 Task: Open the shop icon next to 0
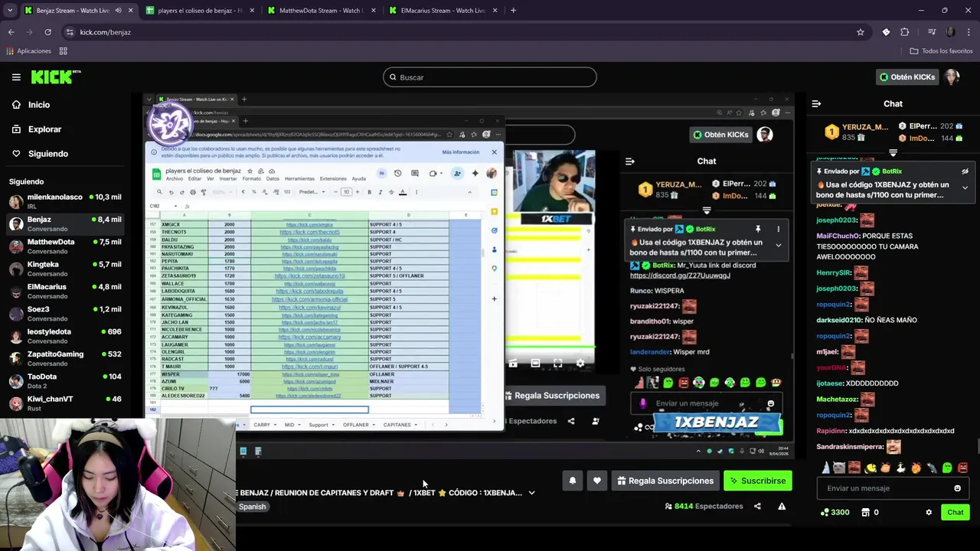click(x=865, y=512)
